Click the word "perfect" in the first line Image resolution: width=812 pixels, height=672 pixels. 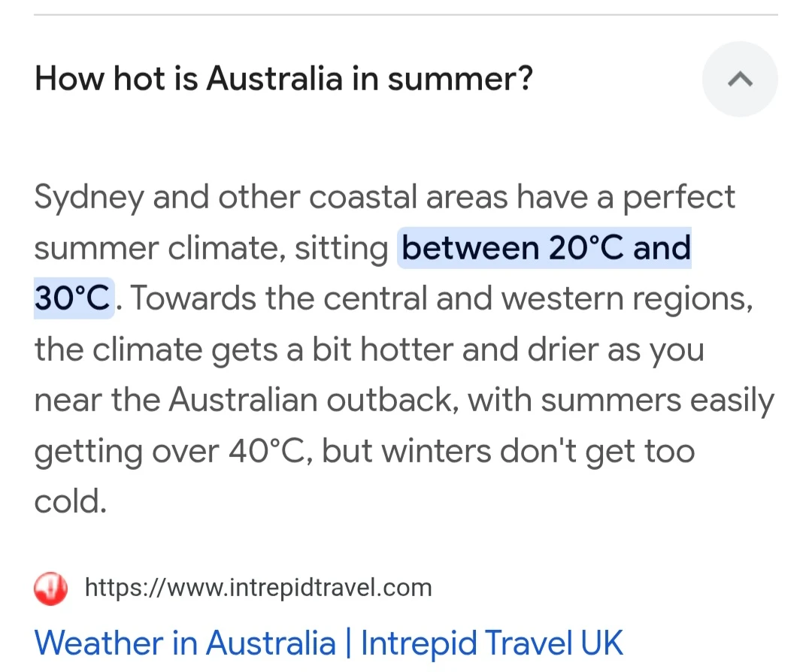[678, 198]
